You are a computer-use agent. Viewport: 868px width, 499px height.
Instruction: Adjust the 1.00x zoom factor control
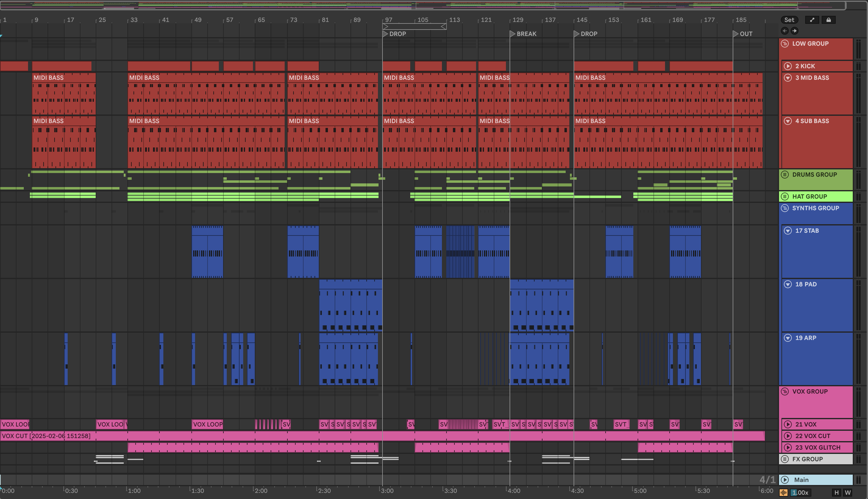click(x=800, y=493)
